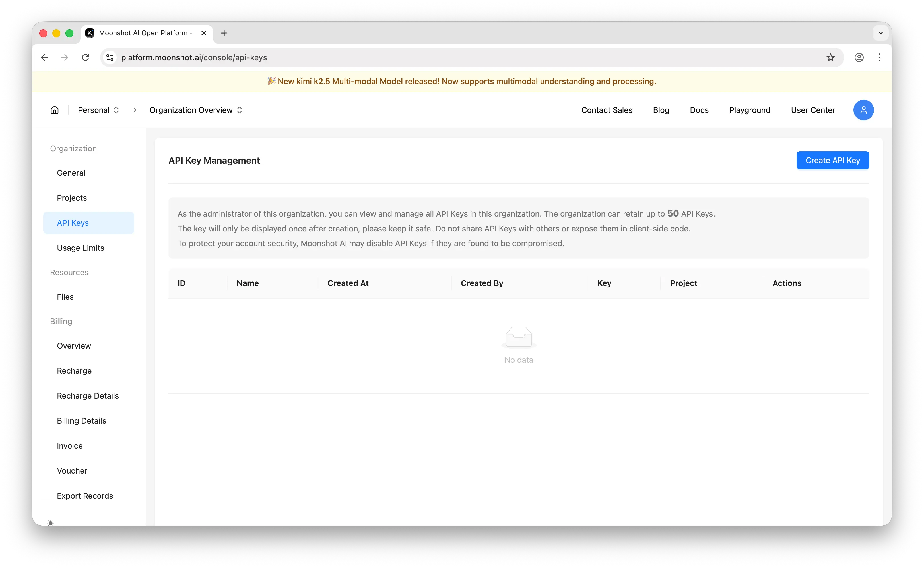Image resolution: width=924 pixels, height=568 pixels.
Task: Click the Create API Key button
Action: pyautogui.click(x=833, y=160)
